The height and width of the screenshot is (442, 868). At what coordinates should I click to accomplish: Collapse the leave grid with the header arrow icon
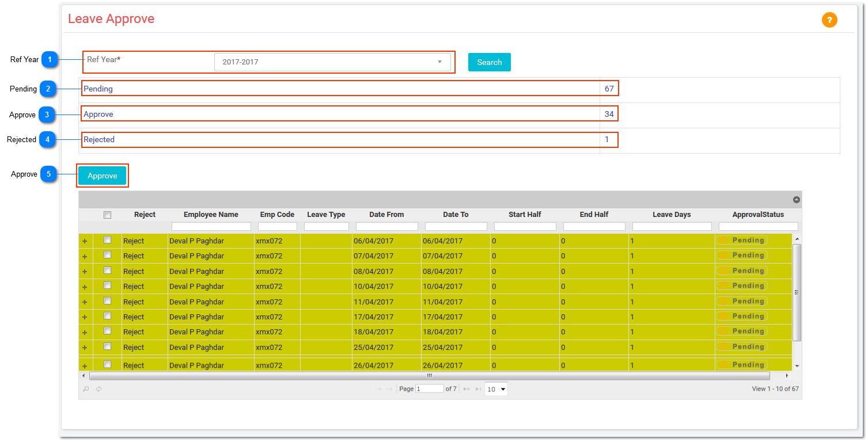(797, 200)
